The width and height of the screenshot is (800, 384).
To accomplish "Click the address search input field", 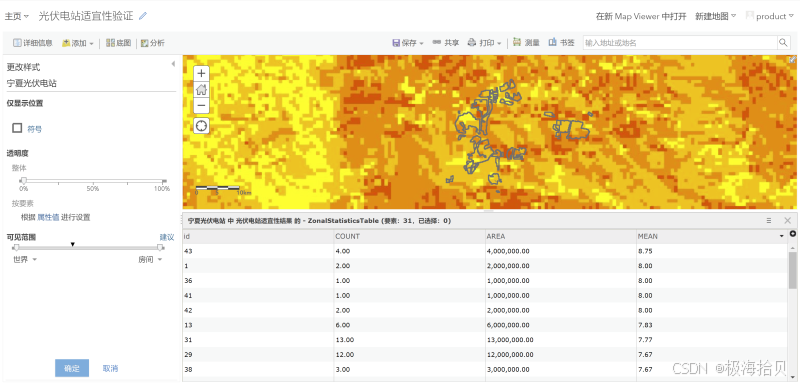I will [680, 43].
